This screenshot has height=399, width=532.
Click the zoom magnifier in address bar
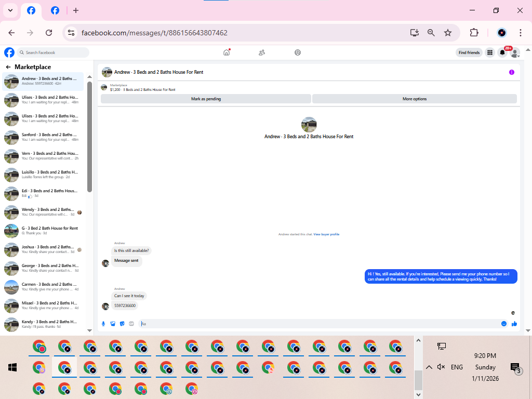(x=431, y=33)
